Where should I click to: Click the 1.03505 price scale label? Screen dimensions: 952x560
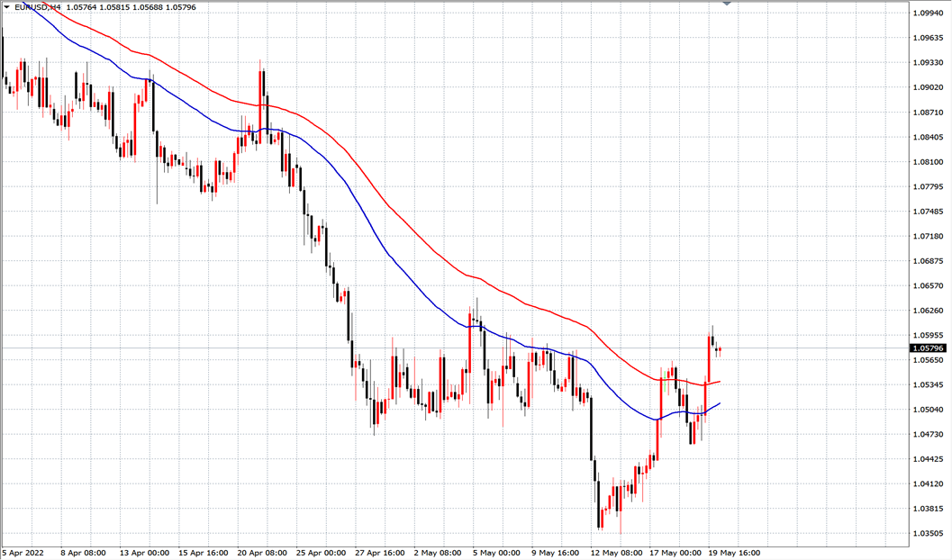pos(928,533)
